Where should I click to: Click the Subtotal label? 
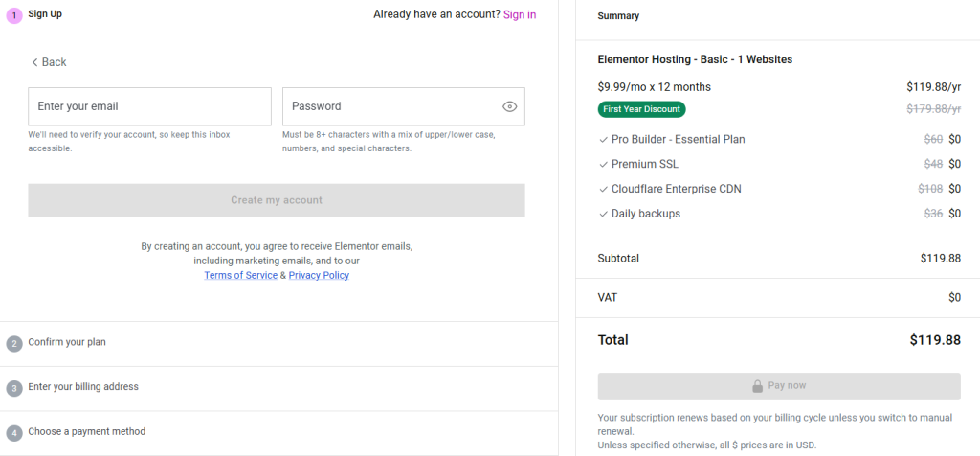pyautogui.click(x=619, y=259)
